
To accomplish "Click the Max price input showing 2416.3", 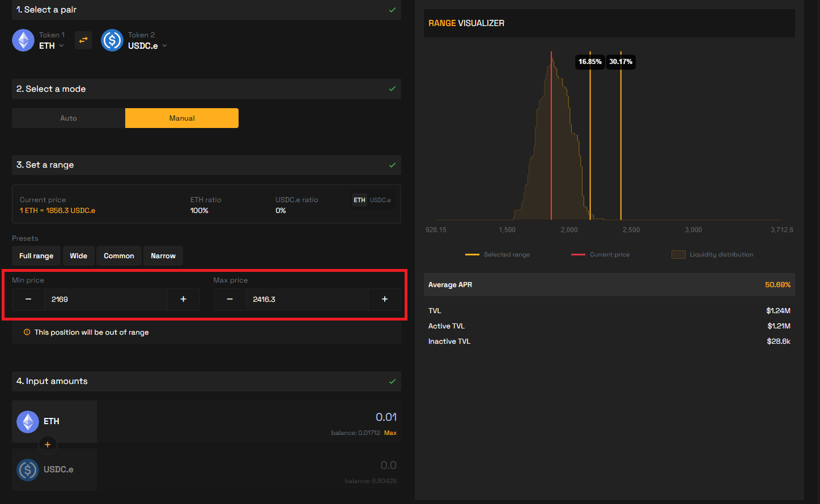I will click(307, 299).
